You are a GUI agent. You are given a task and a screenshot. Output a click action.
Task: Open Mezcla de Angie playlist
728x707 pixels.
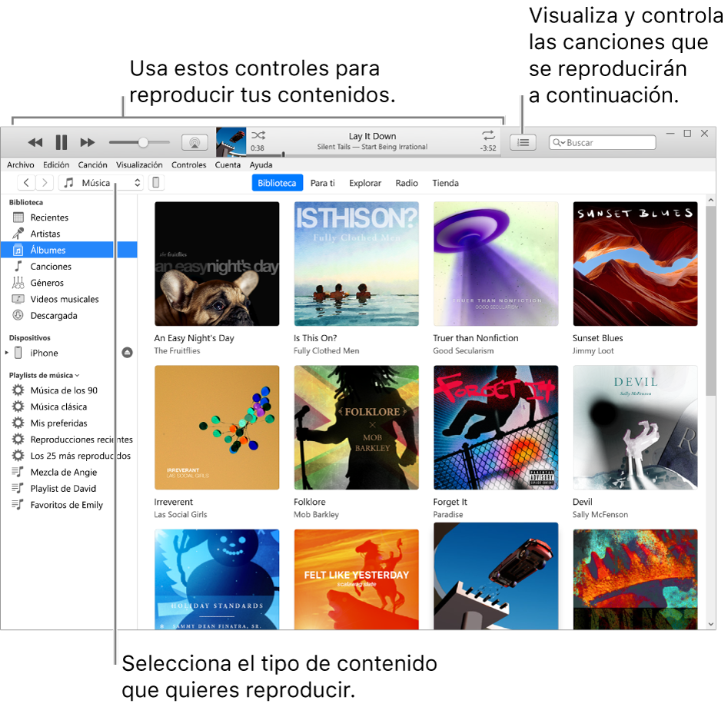(68, 472)
